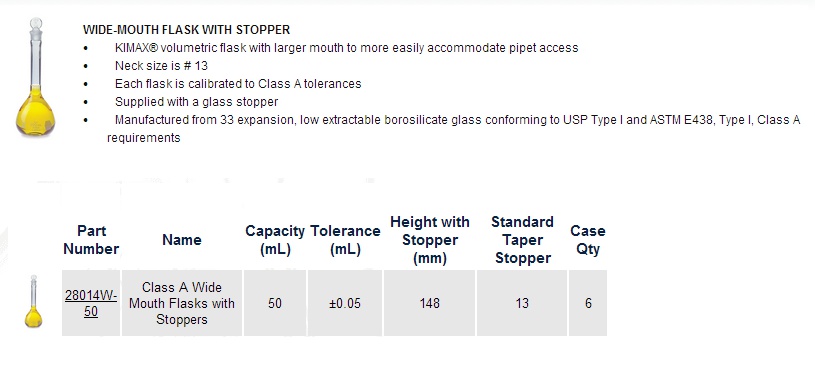815x373 pixels.
Task: Click the capacity value 50 cell
Action: [x=275, y=303]
